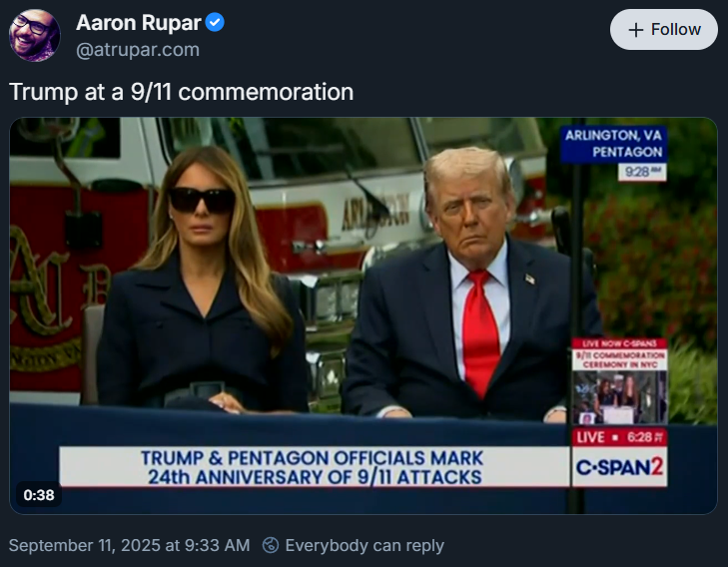This screenshot has width=728, height=567.
Task: Open the Aaron Rupar display name link
Action: [139, 22]
